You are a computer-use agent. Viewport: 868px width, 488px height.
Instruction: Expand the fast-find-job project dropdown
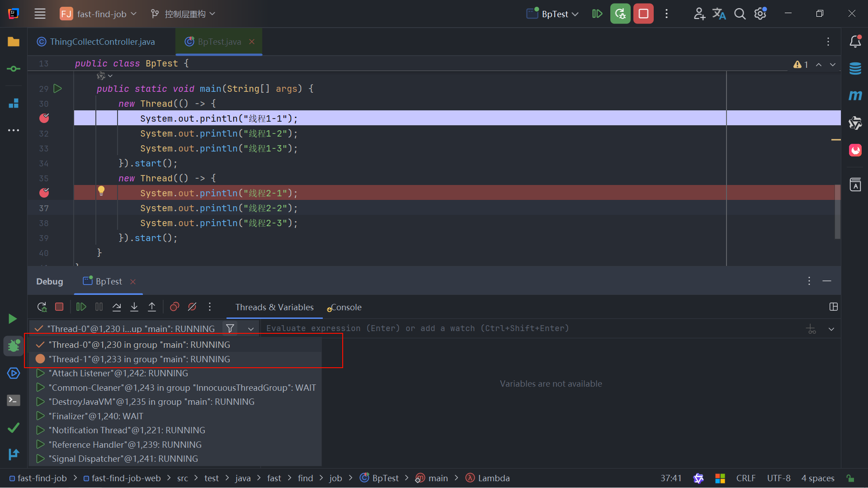[98, 14]
